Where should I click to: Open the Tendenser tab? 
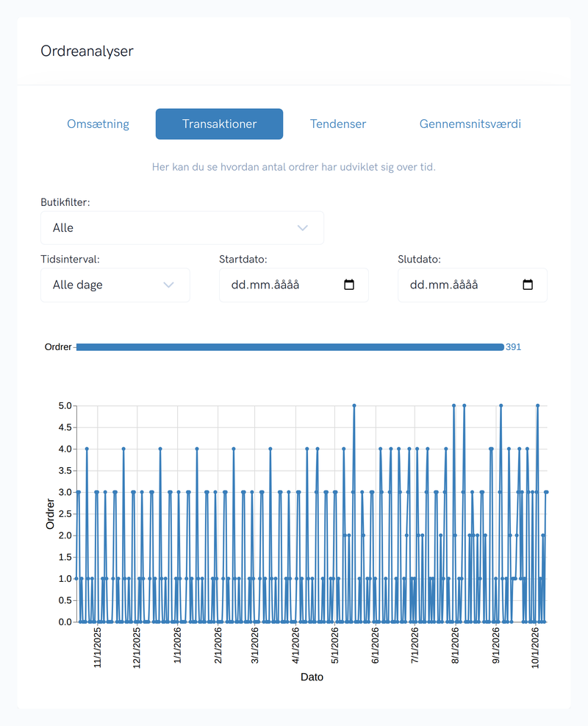[338, 124]
